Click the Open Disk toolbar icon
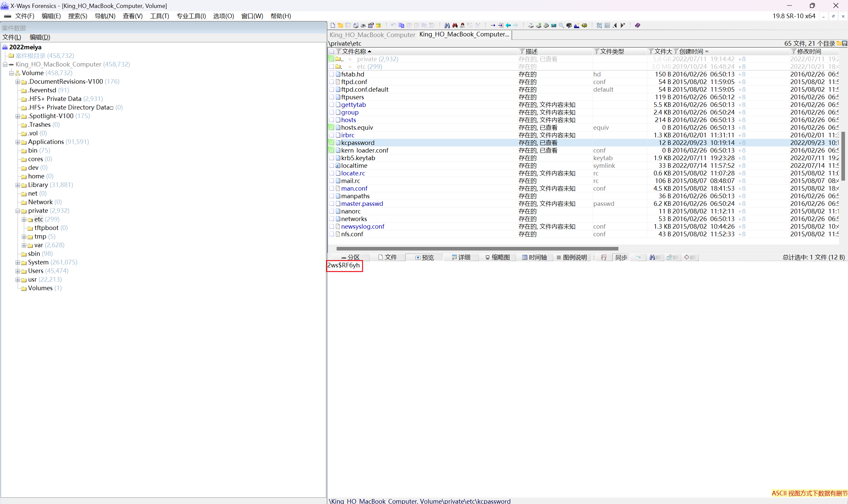The height and width of the screenshot is (504, 848). (x=531, y=25)
